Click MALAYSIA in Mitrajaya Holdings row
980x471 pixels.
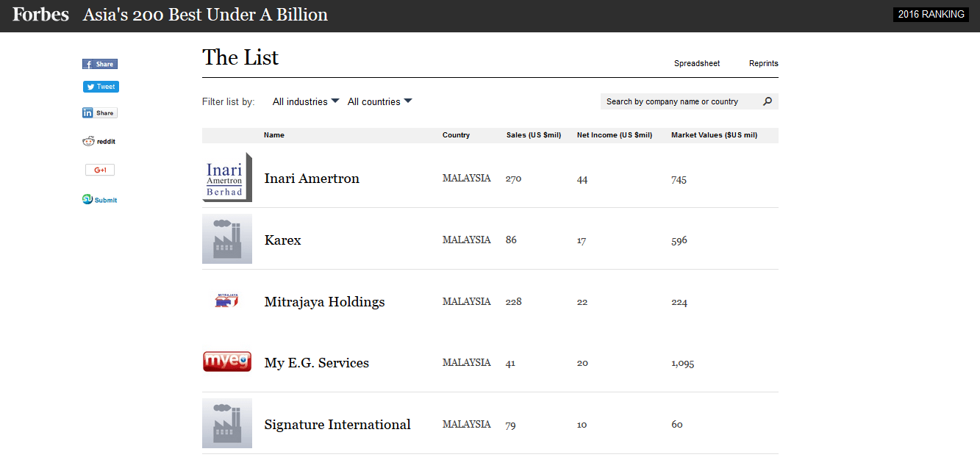tap(466, 301)
